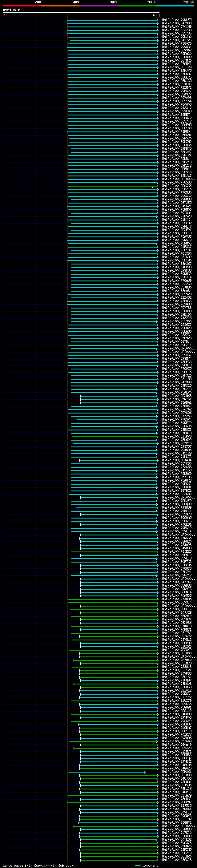197x868 pixels.
Task: Open UniRef100_O32978 hit
Action: click(x=177, y=515)
